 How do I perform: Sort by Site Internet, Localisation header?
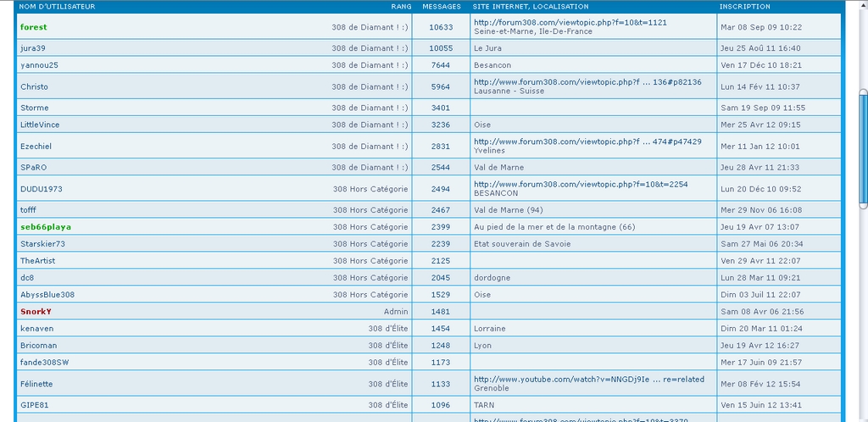coord(531,6)
